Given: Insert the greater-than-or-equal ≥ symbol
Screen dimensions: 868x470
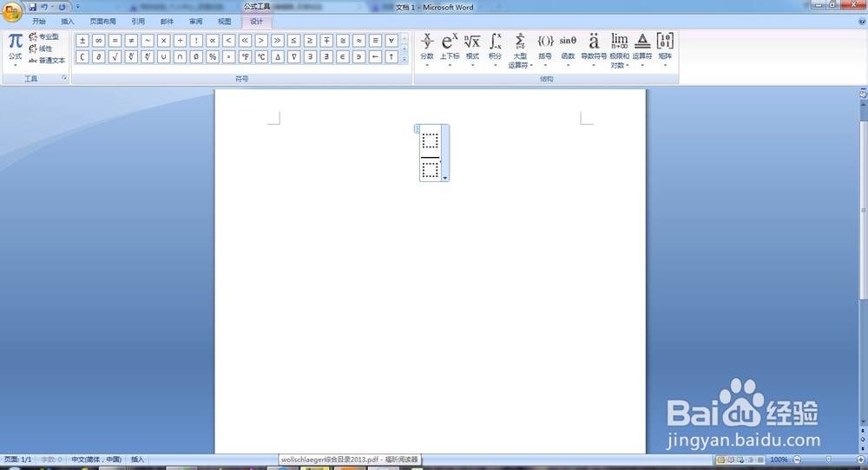Looking at the screenshot, I should click(x=310, y=41).
